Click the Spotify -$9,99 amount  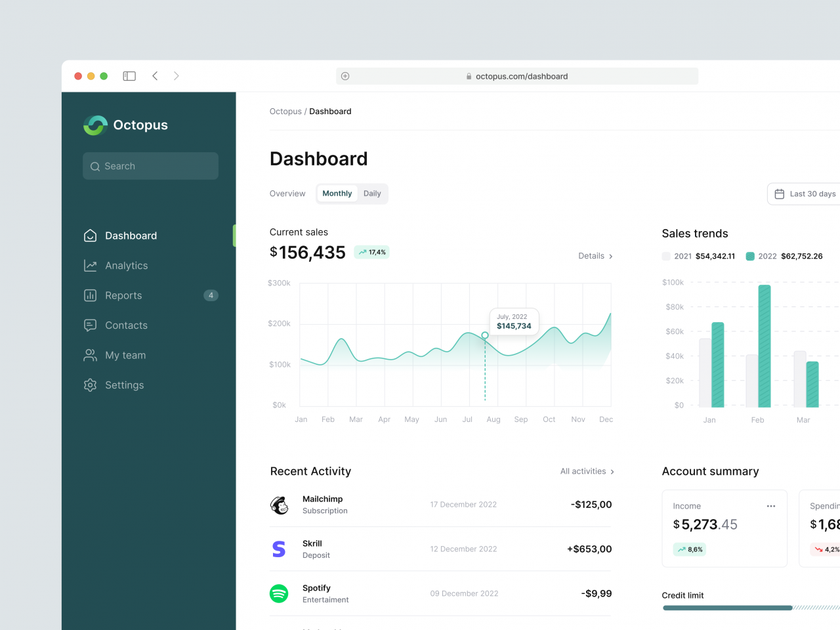click(x=597, y=594)
